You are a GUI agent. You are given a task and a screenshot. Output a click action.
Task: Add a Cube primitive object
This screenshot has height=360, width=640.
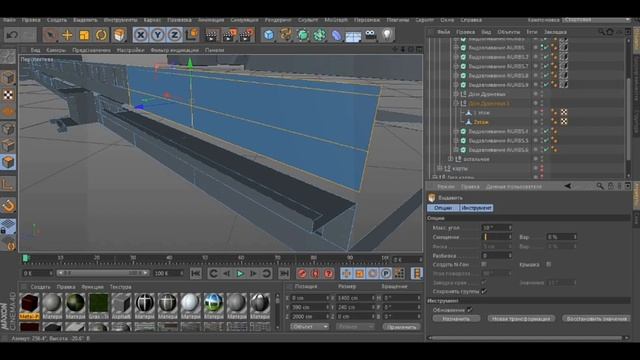269,35
